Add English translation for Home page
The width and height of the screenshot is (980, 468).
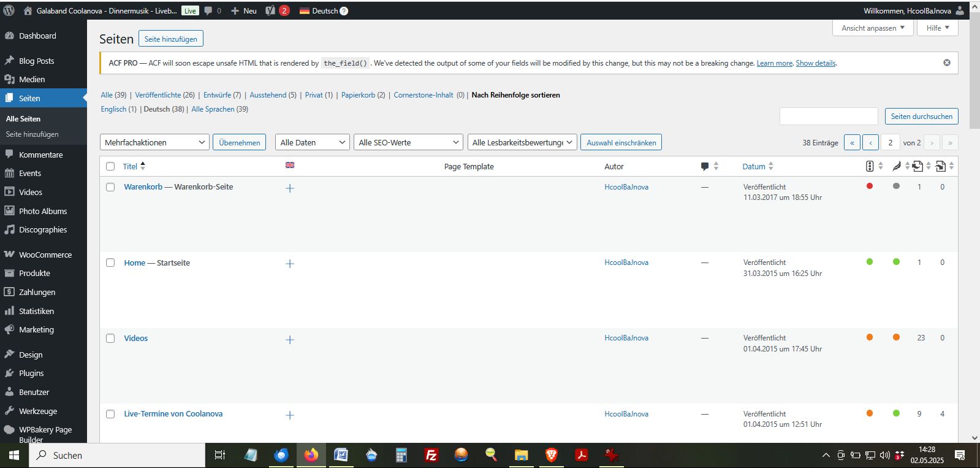(x=290, y=264)
